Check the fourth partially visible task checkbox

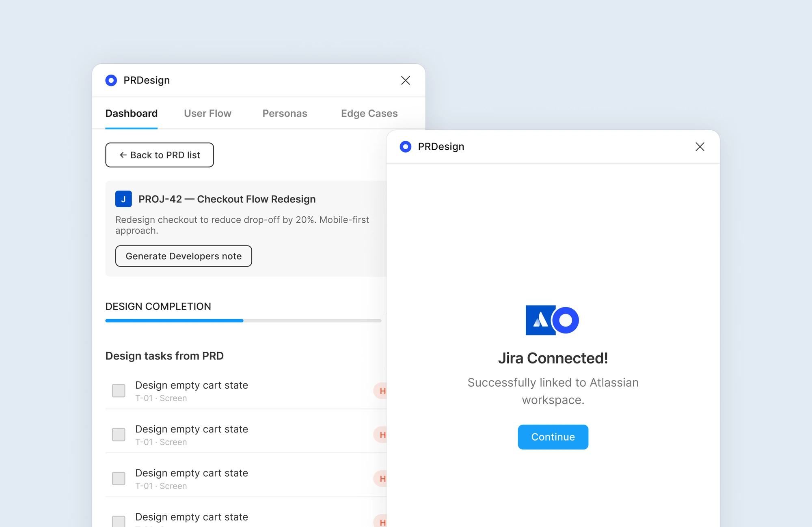(119, 521)
